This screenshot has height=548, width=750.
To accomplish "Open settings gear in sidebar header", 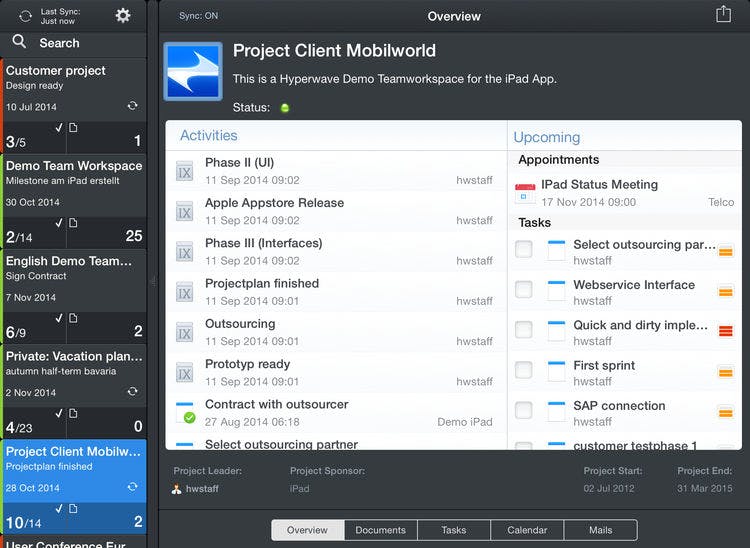I will [x=123, y=16].
